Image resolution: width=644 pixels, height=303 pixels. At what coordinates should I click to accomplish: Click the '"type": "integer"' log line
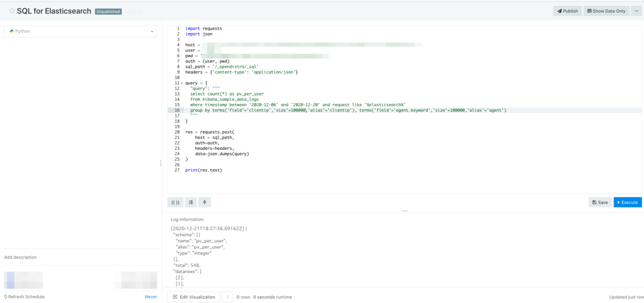(194, 253)
